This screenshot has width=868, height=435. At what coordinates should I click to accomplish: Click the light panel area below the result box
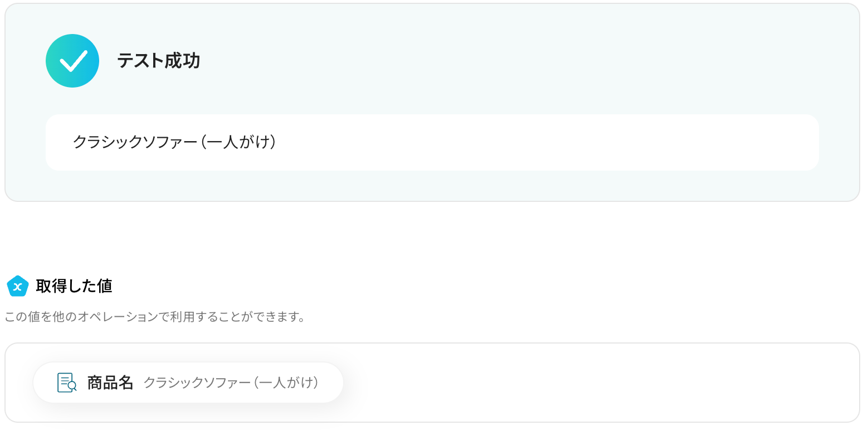[x=432, y=185]
